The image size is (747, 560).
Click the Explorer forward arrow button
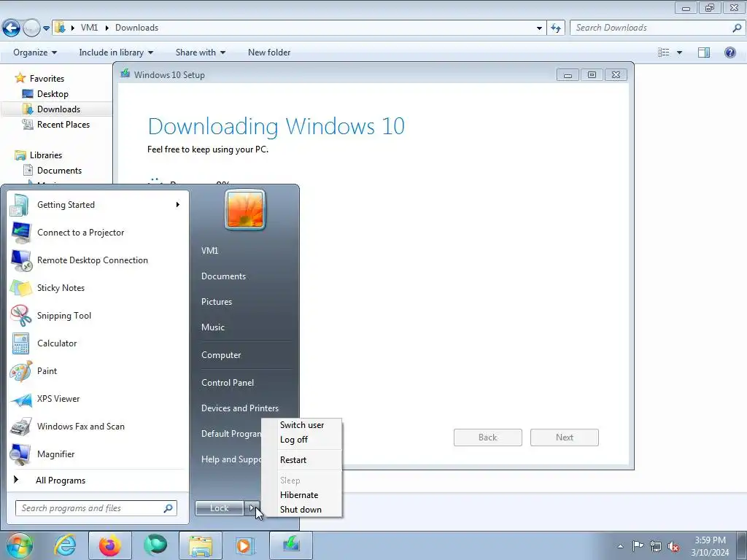point(31,28)
